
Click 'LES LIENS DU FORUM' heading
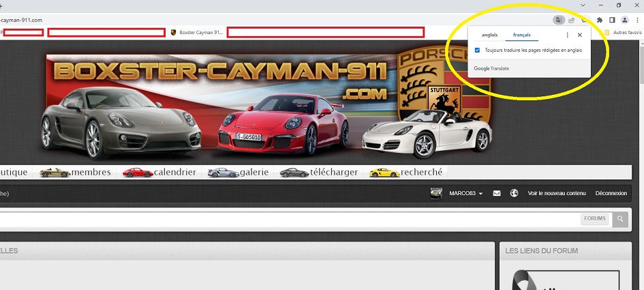coord(541,251)
